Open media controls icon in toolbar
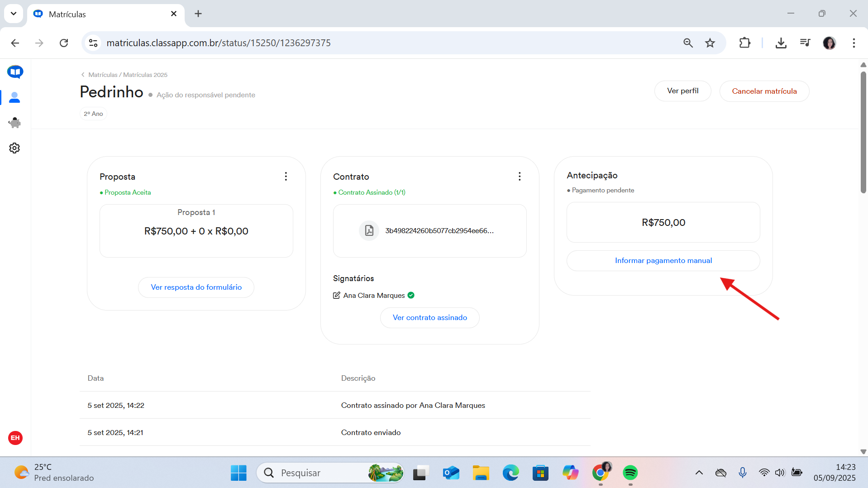The height and width of the screenshot is (488, 868). [805, 43]
